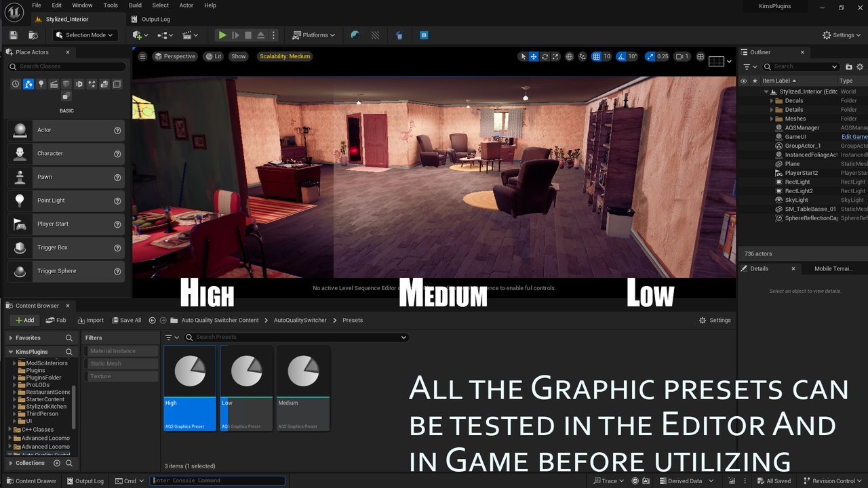Open the Blueprints toolbar dropdown
This screenshot has width=868, height=488.
[x=165, y=35]
